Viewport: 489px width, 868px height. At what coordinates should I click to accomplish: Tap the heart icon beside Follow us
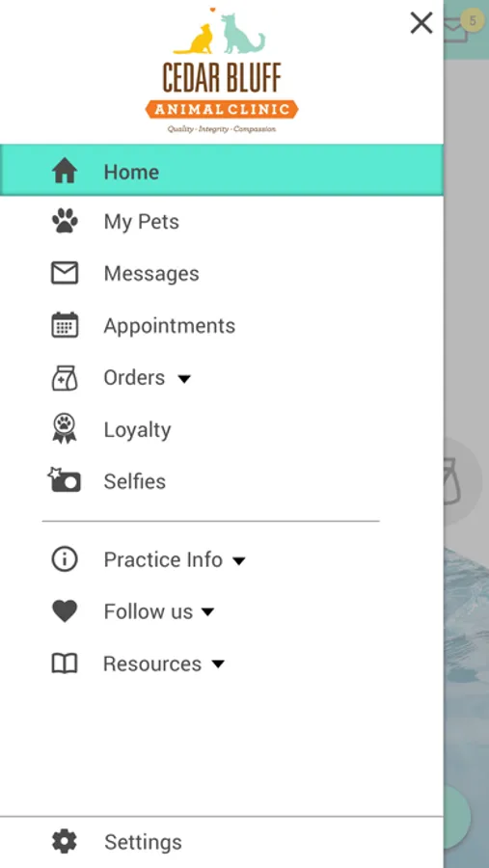[x=65, y=611]
